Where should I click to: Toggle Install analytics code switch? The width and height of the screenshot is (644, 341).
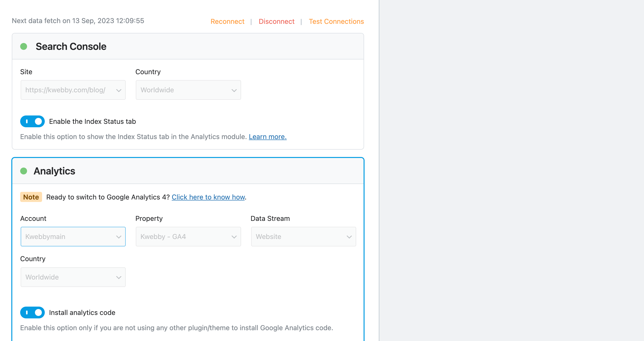coord(32,312)
